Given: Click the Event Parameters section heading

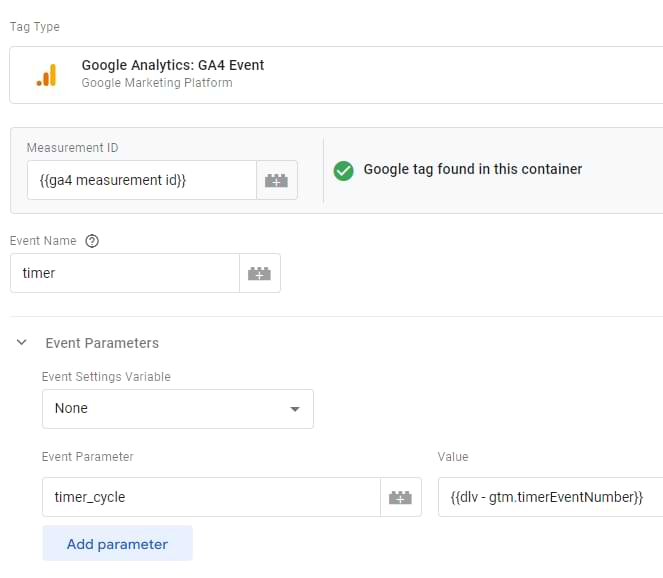Looking at the screenshot, I should point(102,343).
